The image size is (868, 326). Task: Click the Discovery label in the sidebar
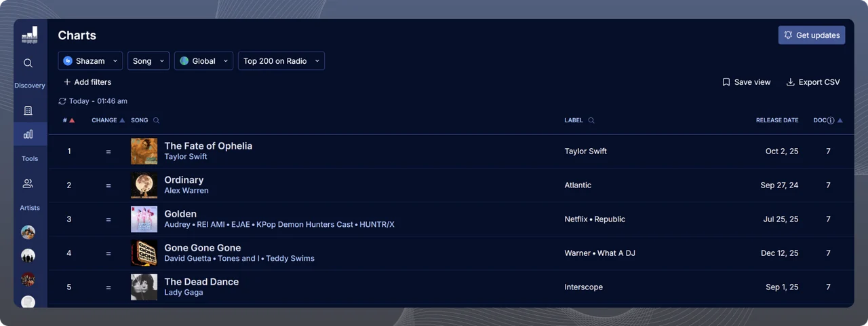(30, 86)
